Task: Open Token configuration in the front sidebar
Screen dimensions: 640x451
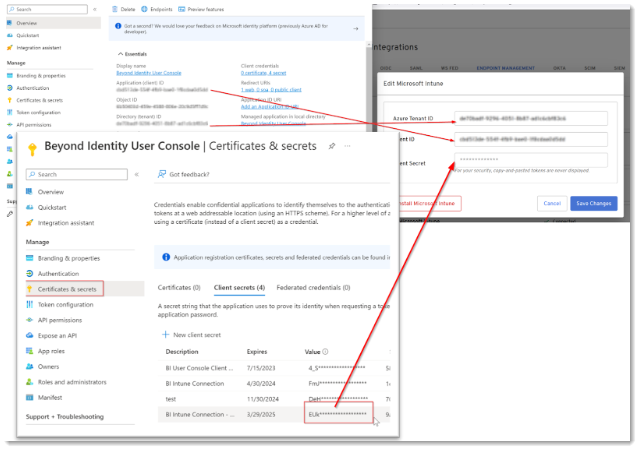Action: click(x=66, y=304)
